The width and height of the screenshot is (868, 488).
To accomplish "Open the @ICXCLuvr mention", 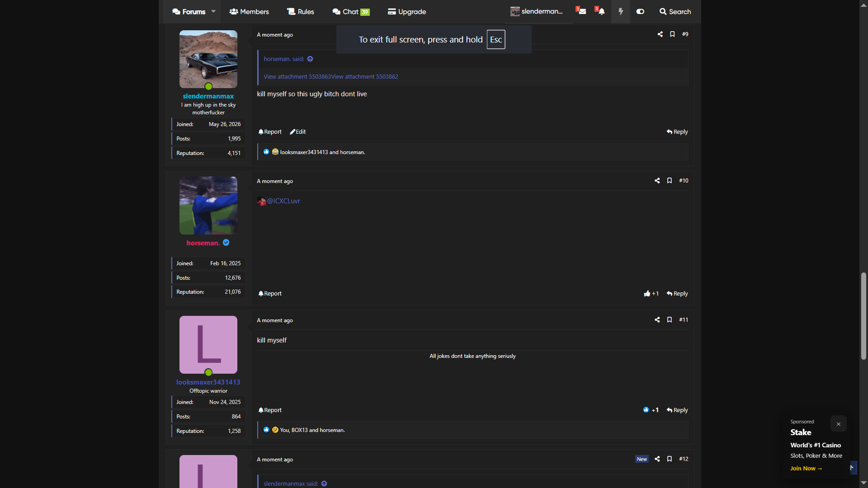I will coord(283,201).
